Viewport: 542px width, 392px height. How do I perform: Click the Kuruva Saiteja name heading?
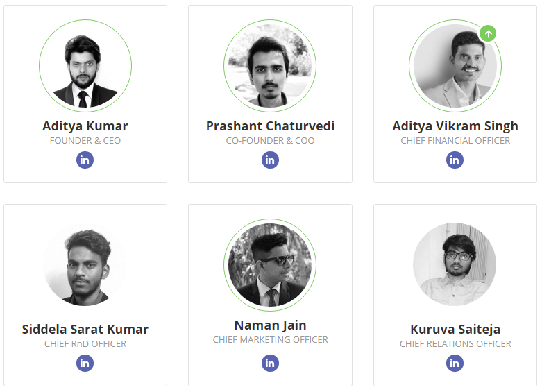(x=455, y=330)
